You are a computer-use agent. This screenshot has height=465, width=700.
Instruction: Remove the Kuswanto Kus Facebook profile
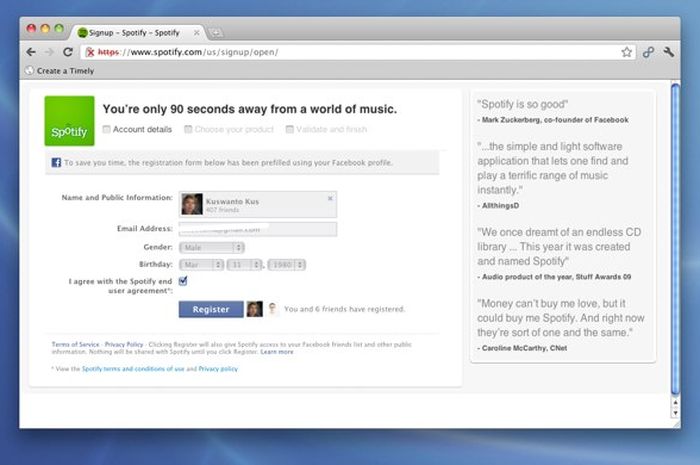click(330, 198)
